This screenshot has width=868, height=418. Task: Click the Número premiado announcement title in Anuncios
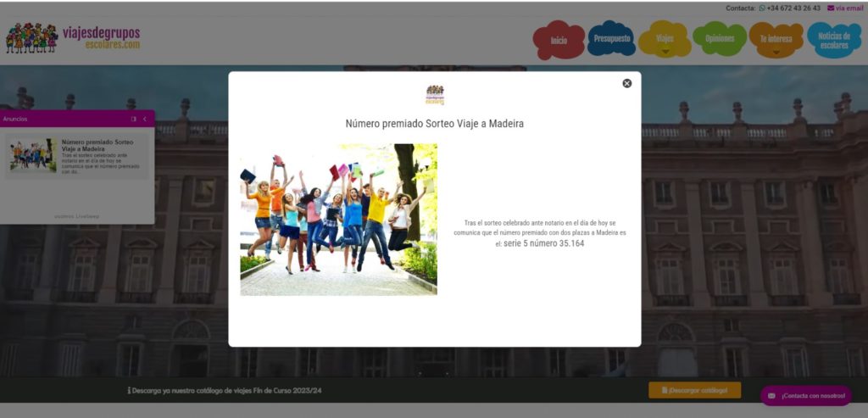(x=97, y=145)
